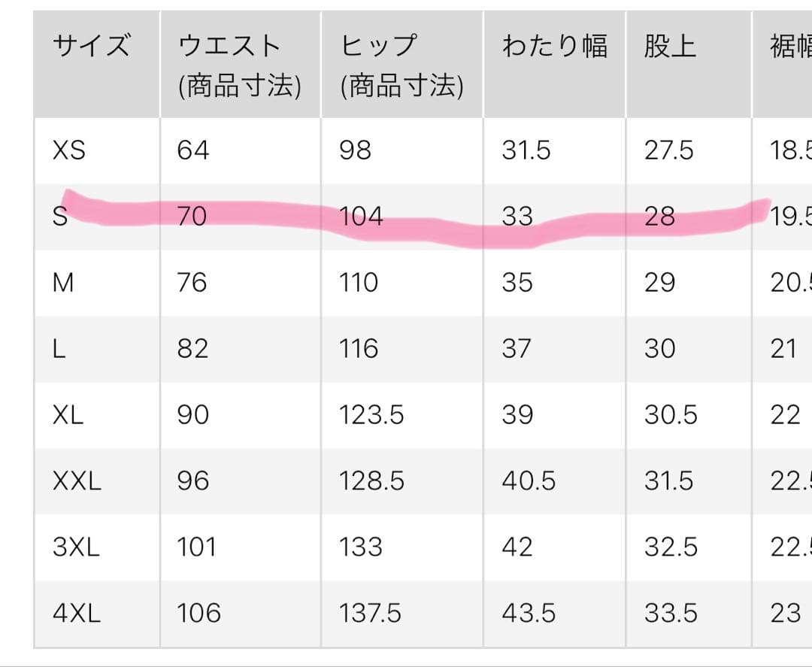Select the XL size row label

[68, 415]
